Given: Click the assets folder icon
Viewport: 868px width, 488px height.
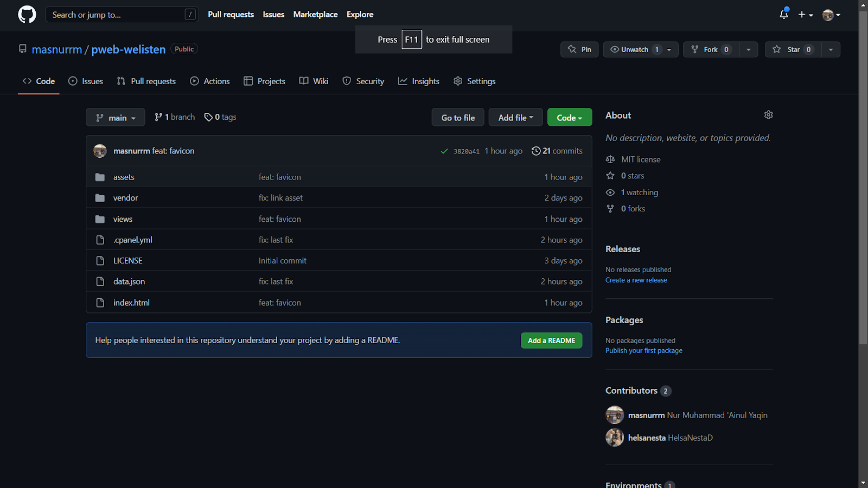Looking at the screenshot, I should click(100, 177).
